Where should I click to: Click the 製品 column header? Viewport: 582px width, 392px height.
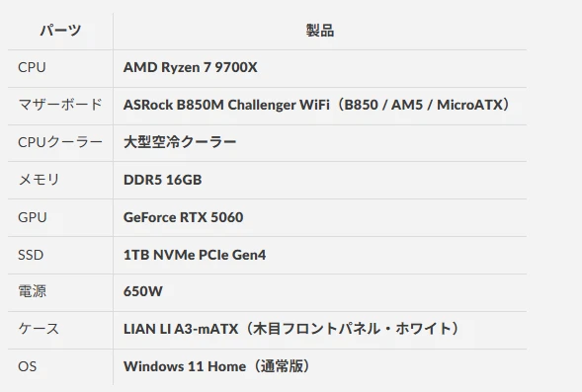(x=320, y=31)
